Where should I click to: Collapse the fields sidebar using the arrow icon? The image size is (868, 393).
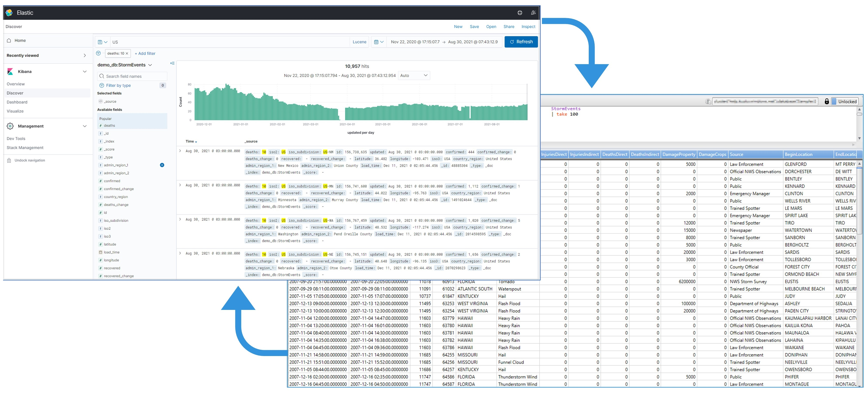point(172,63)
